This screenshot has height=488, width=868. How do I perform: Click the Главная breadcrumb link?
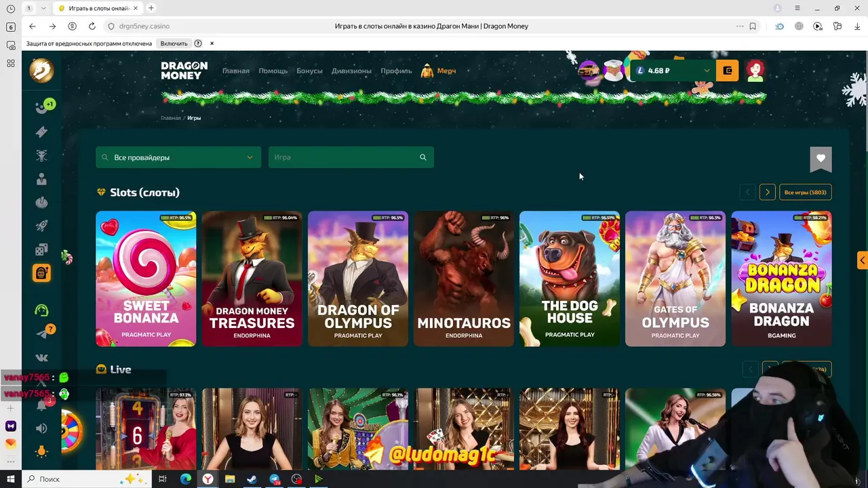(x=171, y=118)
